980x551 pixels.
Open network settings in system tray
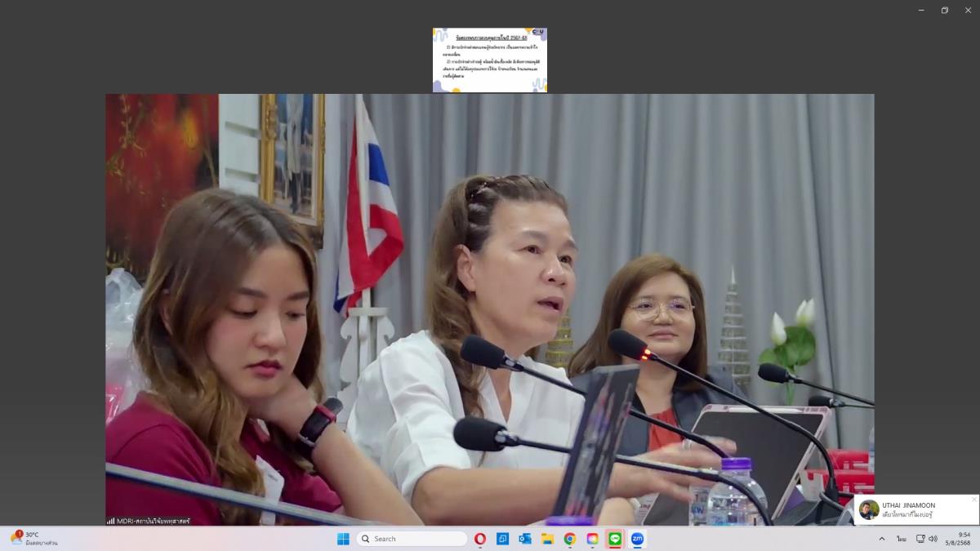[x=920, y=539]
